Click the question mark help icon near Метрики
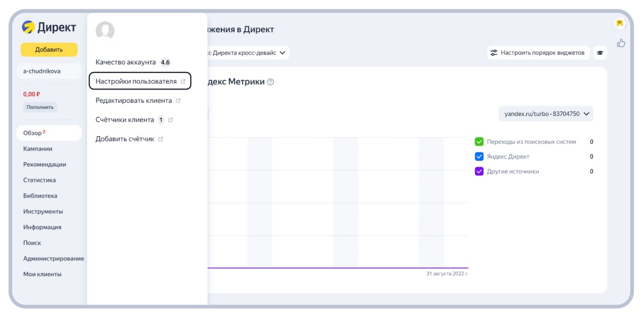Viewport: 644px width, 317px height. pyautogui.click(x=270, y=82)
